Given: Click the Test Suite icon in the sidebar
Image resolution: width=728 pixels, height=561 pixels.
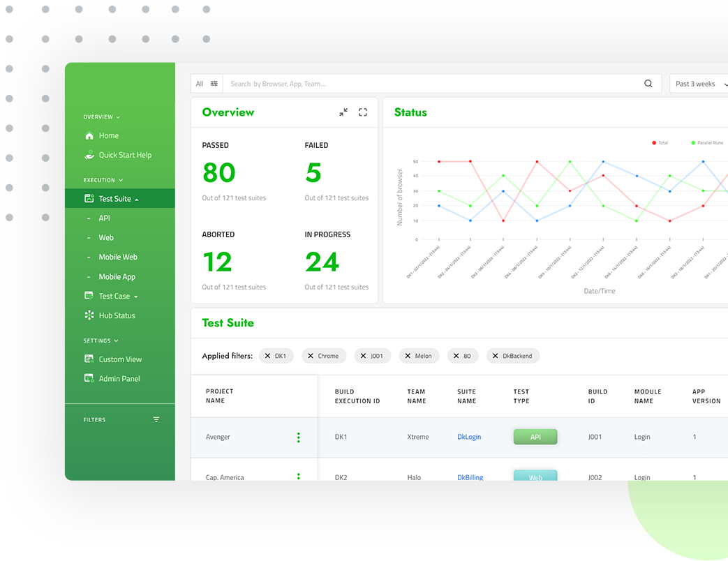Looking at the screenshot, I should [90, 198].
